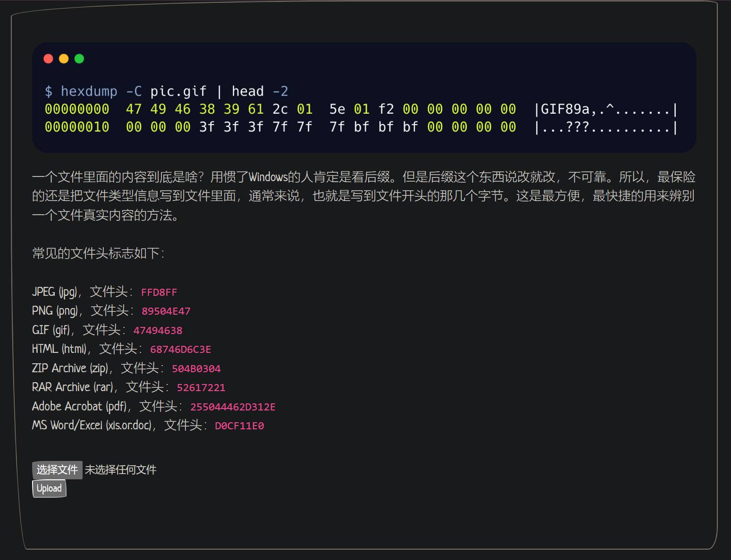731x560 pixels.
Task: Click the MS Word/Excel header D0CF11E0
Action: pyautogui.click(x=239, y=426)
